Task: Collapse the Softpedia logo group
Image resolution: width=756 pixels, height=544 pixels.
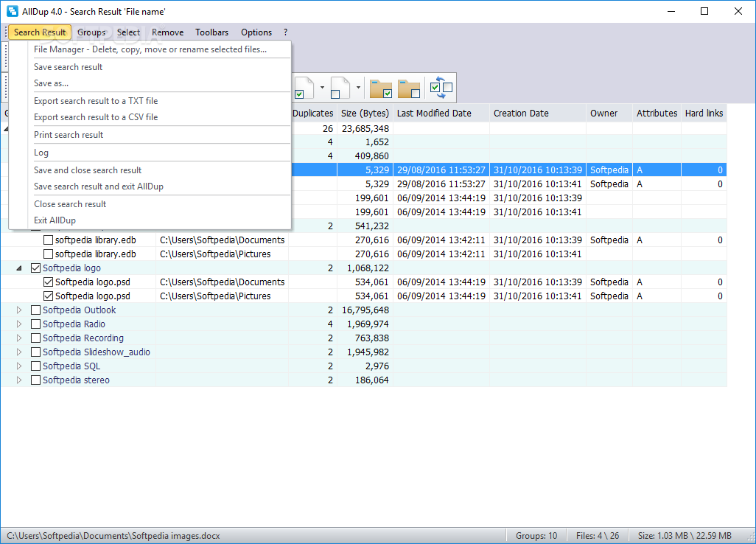Action: 19,268
